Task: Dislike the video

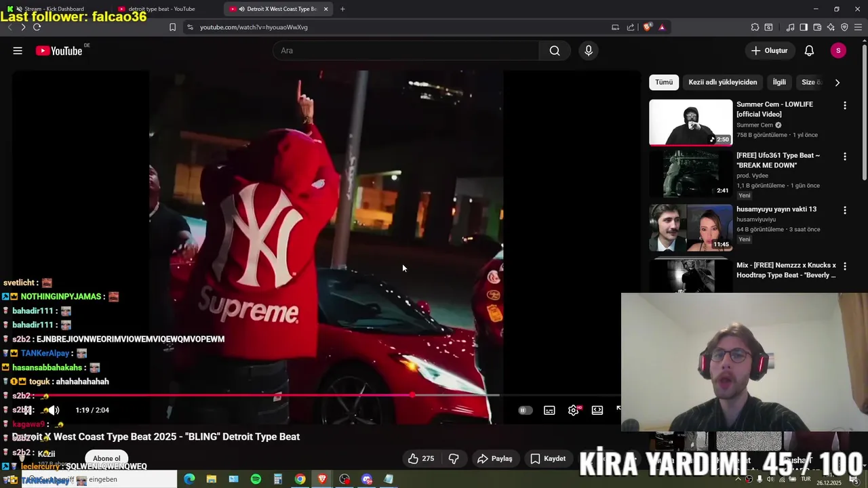Action: point(454,459)
